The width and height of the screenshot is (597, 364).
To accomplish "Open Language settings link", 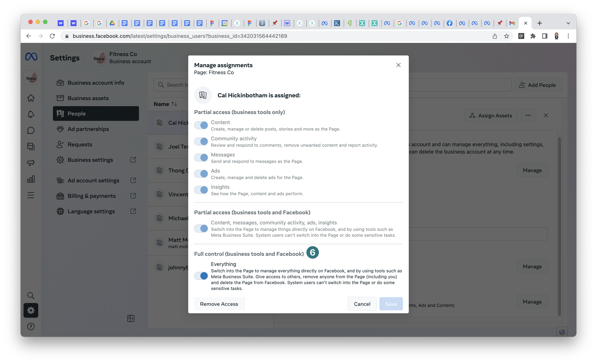I will point(96,211).
